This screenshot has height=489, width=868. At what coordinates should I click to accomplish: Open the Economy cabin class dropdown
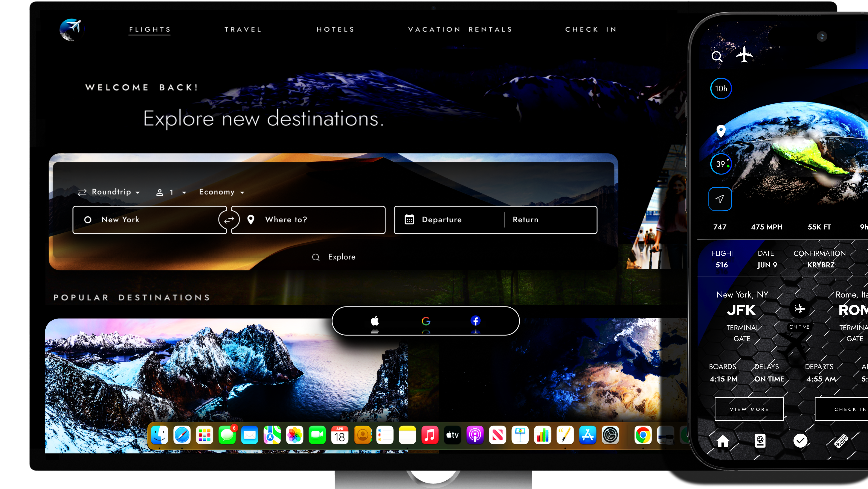click(x=221, y=192)
